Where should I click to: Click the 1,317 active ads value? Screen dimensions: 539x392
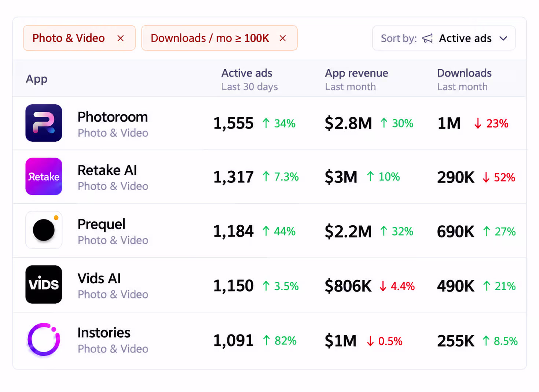(x=234, y=177)
